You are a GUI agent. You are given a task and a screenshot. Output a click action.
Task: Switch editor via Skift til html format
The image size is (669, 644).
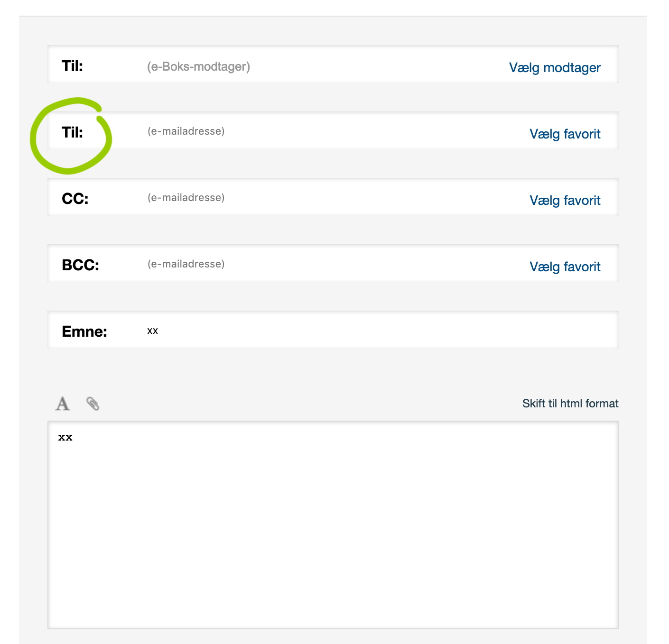pyautogui.click(x=570, y=404)
